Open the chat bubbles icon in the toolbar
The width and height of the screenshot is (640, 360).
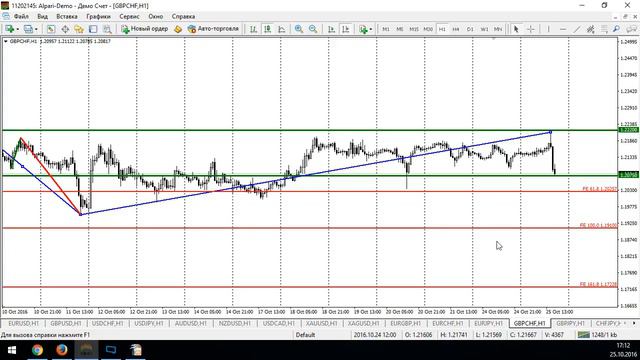631,29
